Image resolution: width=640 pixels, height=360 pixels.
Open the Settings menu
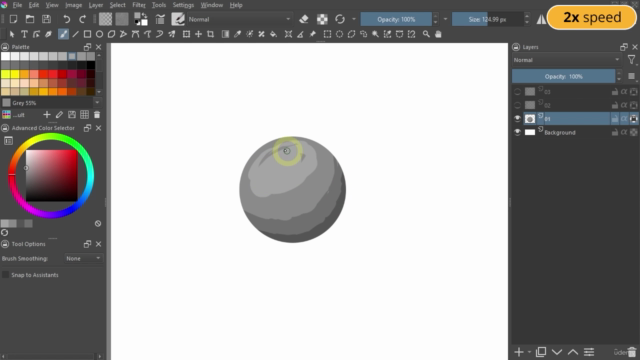183,5
